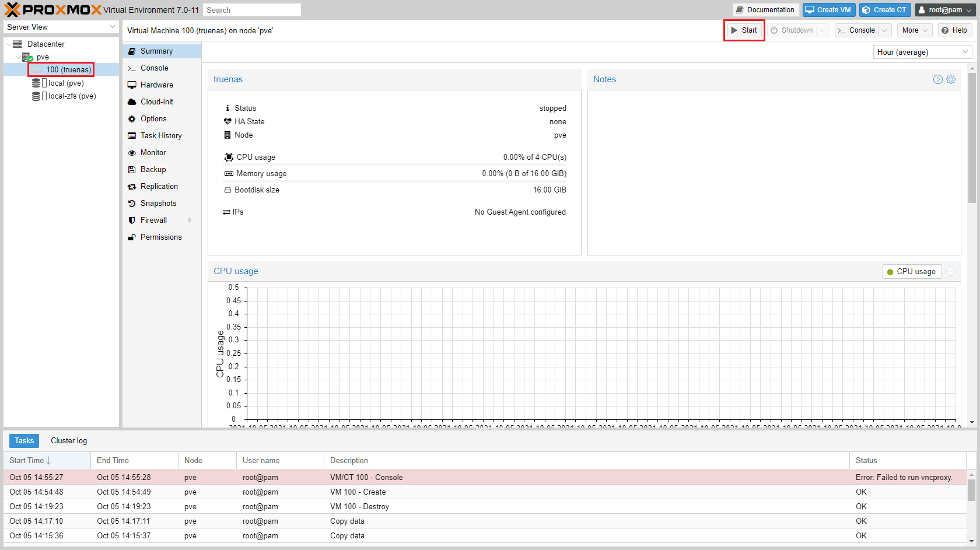Click the CPU chip icon beside CPU usage
Viewport: 980px width, 550px height.
(x=229, y=157)
